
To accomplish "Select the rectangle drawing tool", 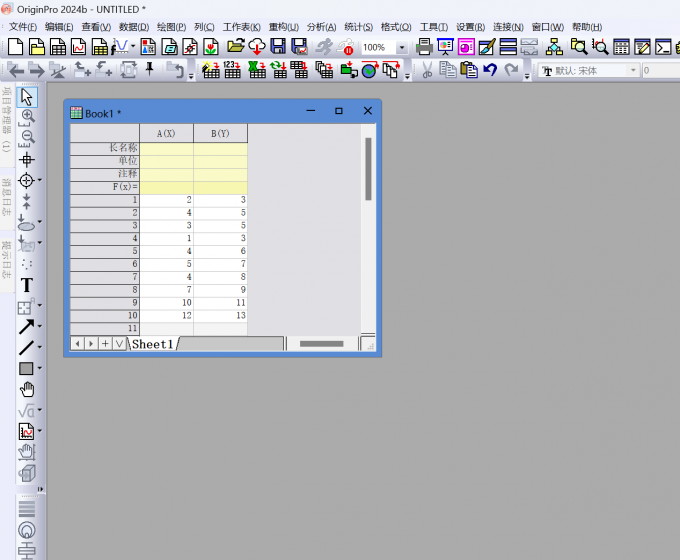I will [x=26, y=368].
